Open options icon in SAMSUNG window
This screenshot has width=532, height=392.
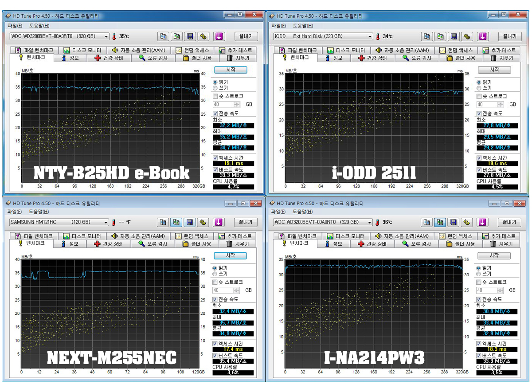click(203, 222)
